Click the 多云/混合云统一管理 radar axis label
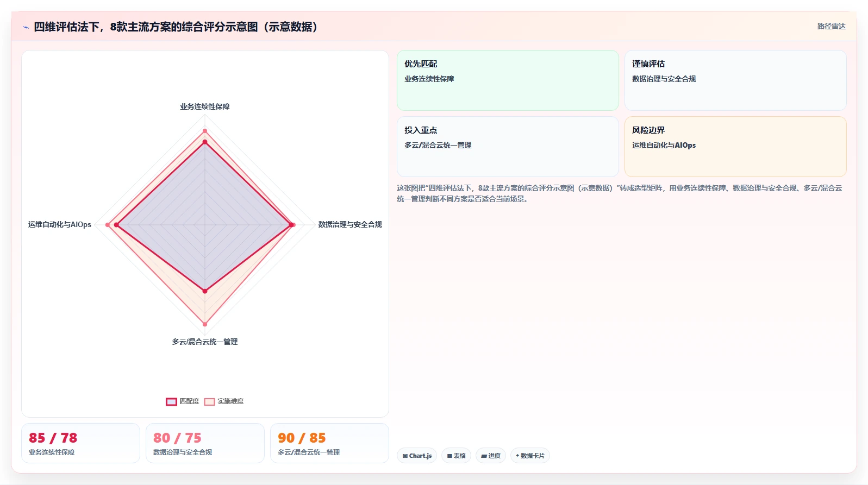This screenshot has width=868, height=485. 205,342
